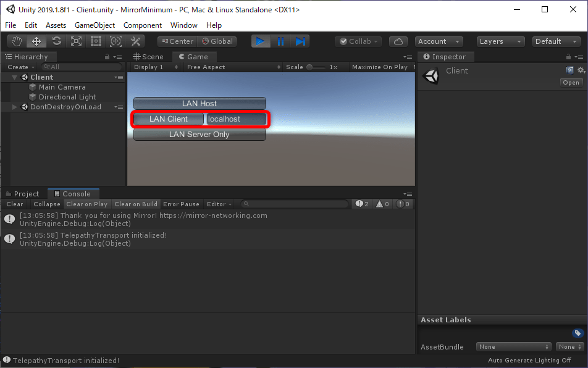588x368 pixels.
Task: Select the Hand tool
Action: coord(17,41)
